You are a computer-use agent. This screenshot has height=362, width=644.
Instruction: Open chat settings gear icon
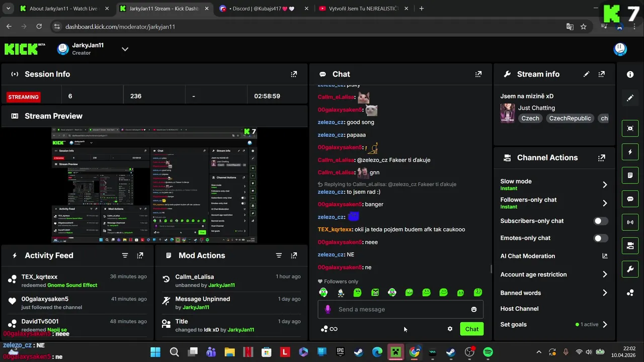pos(450,329)
